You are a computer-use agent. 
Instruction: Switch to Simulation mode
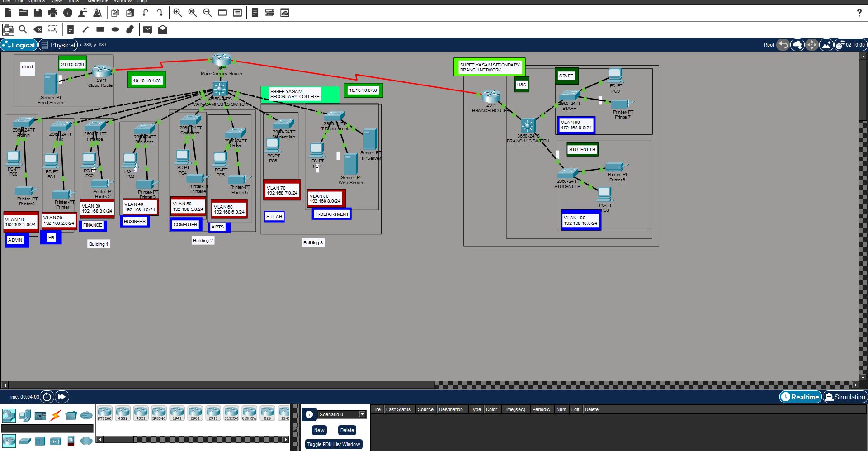pyautogui.click(x=844, y=397)
